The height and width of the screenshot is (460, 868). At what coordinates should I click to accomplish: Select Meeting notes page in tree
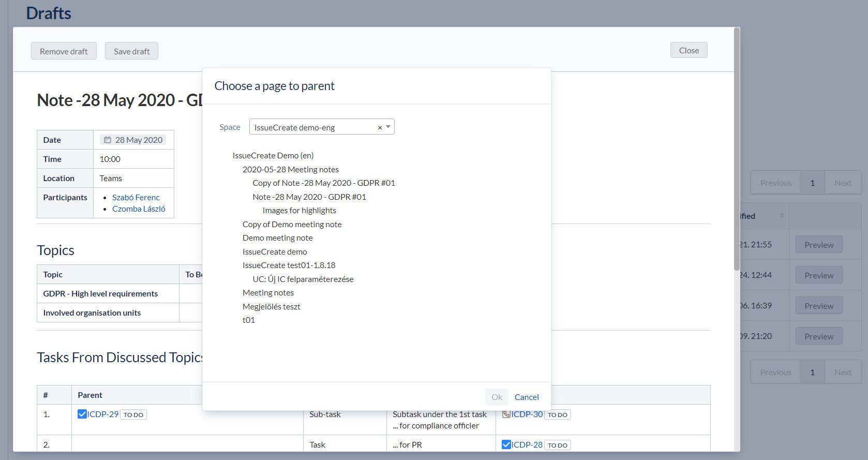pos(268,292)
